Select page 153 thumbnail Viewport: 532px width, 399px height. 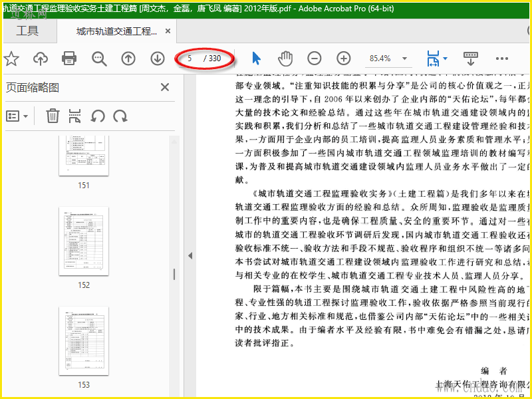pos(84,340)
